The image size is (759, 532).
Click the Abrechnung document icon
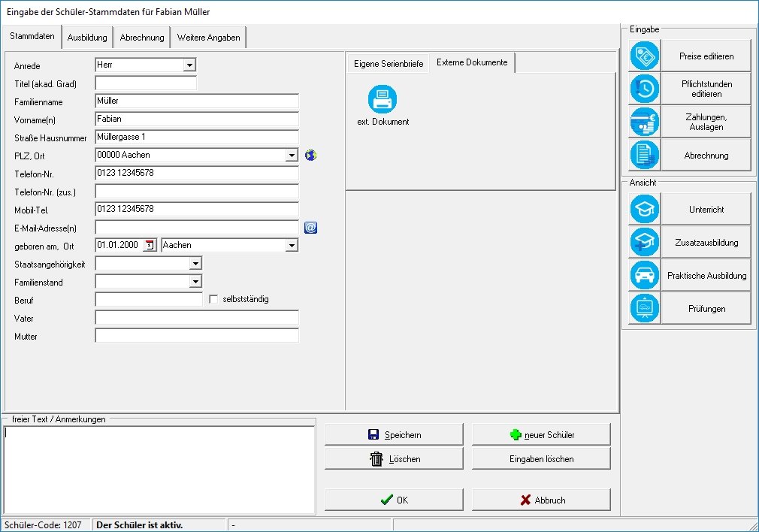[644, 155]
